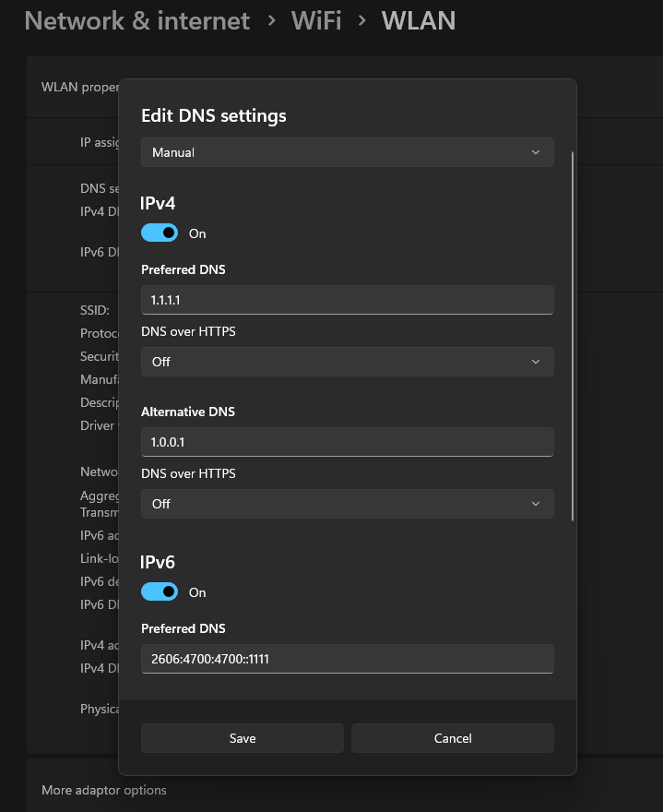Expand DNS over HTTPS under Alternative DNS
Image resolution: width=663 pixels, height=812 pixels.
[347, 504]
